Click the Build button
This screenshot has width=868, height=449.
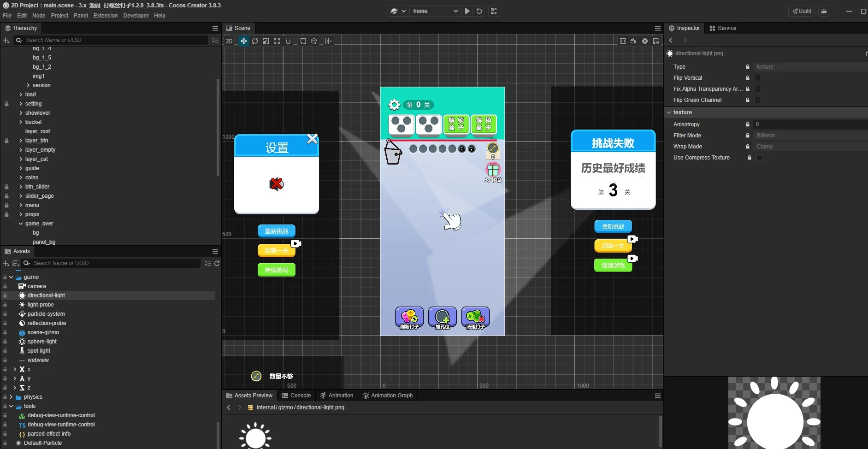point(802,11)
